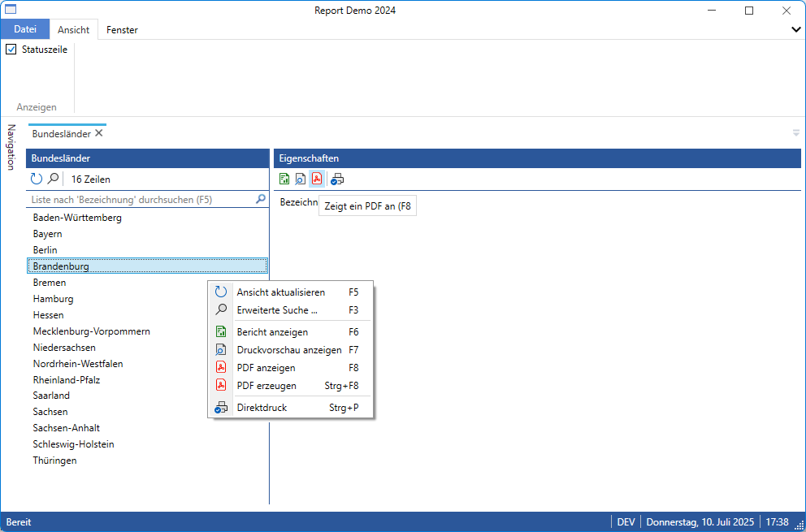This screenshot has height=532, width=806.
Task: Choose 'PDF erzeugen' from the context menu
Action: pos(266,386)
